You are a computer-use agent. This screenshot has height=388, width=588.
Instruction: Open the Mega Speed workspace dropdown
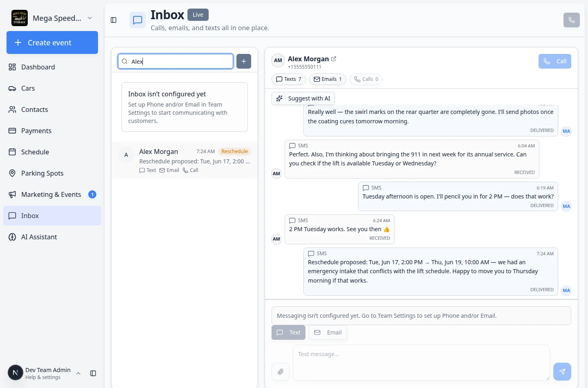coord(52,18)
